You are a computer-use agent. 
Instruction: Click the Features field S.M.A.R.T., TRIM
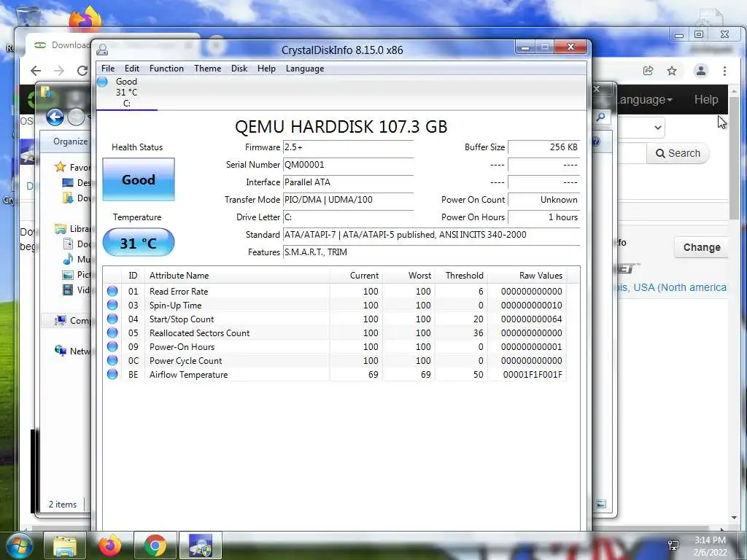pyautogui.click(x=432, y=252)
